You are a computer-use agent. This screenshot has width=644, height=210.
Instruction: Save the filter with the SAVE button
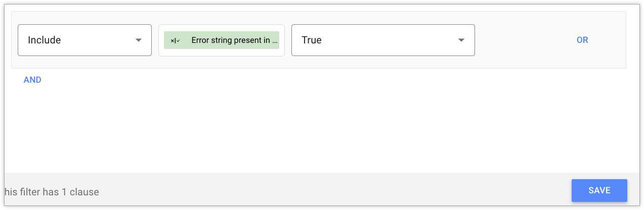(599, 190)
